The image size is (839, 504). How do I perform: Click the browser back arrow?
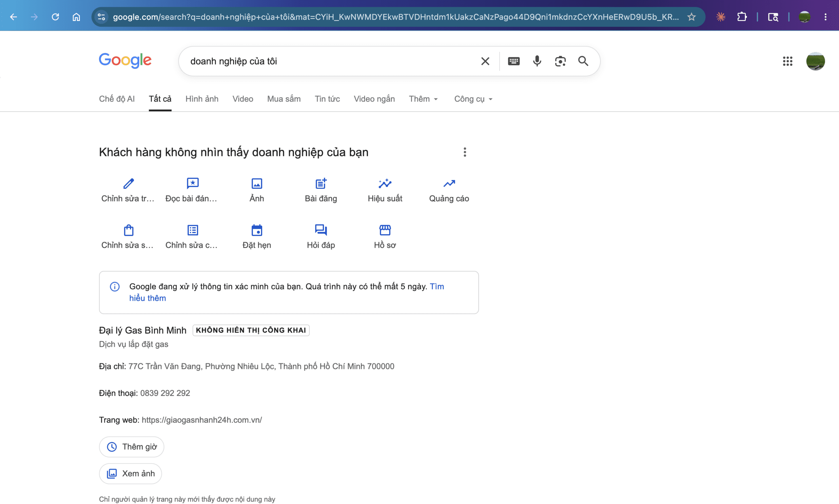pos(13,17)
